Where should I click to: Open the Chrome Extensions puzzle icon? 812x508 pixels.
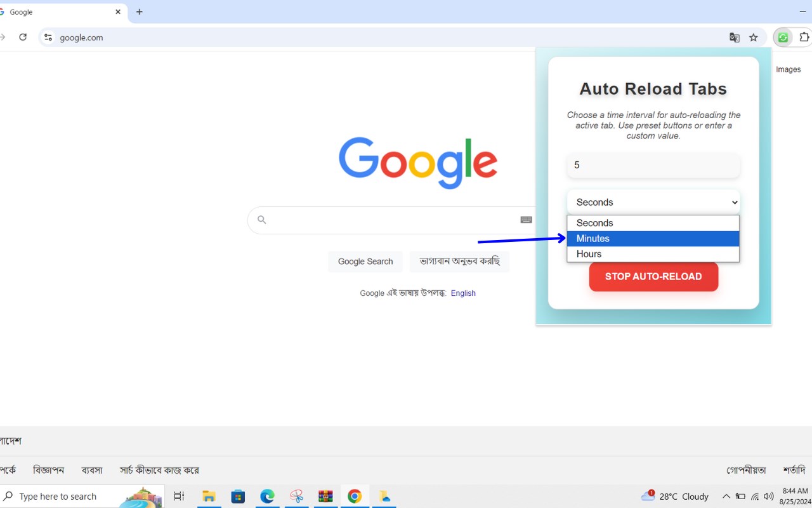click(804, 37)
